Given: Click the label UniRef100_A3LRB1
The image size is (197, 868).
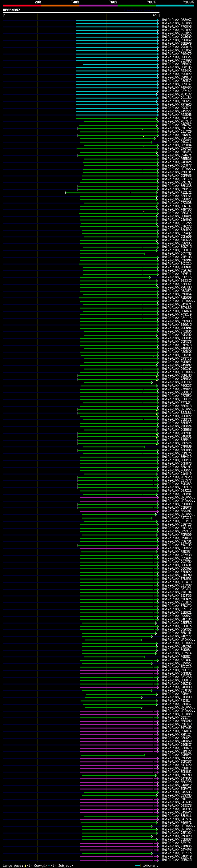Looking at the screenshot, I should 177,494.
